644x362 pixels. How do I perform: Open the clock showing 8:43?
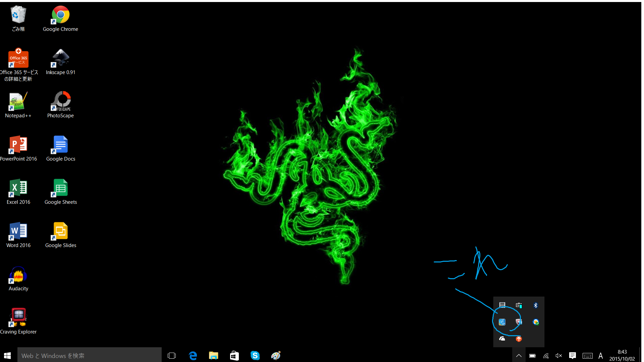click(622, 355)
